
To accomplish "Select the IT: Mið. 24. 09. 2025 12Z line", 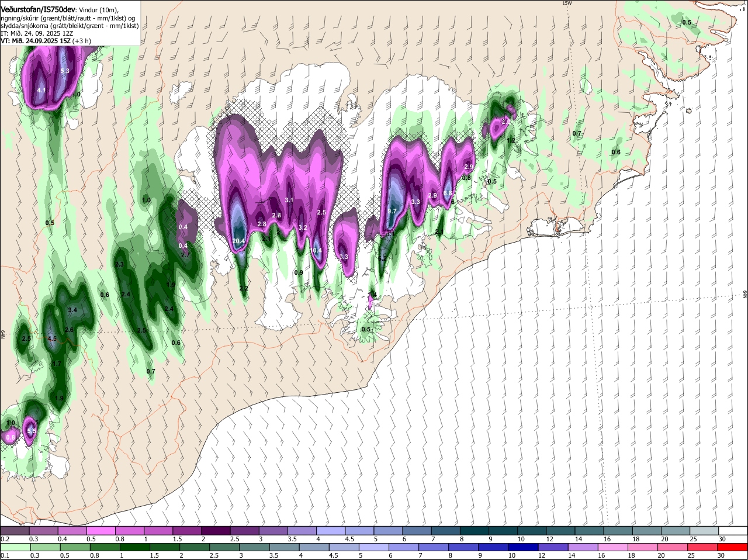I will [37, 33].
